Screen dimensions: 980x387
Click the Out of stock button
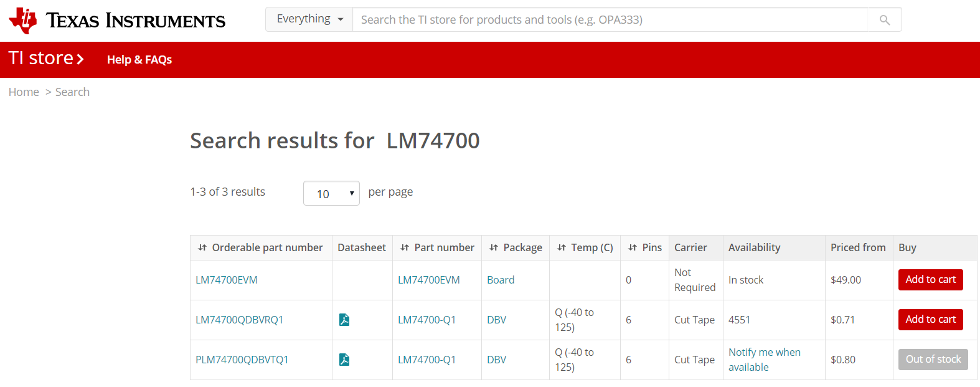pyautogui.click(x=933, y=360)
